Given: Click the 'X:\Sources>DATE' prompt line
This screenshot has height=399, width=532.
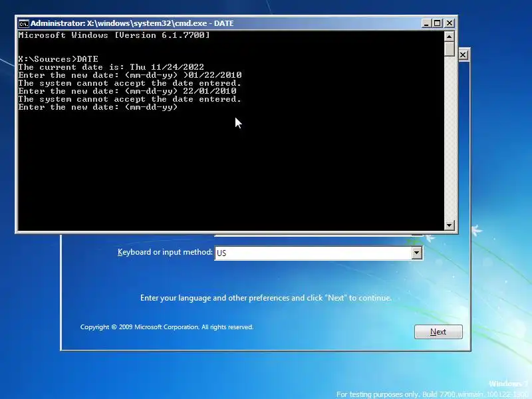Looking at the screenshot, I should 59,59.
